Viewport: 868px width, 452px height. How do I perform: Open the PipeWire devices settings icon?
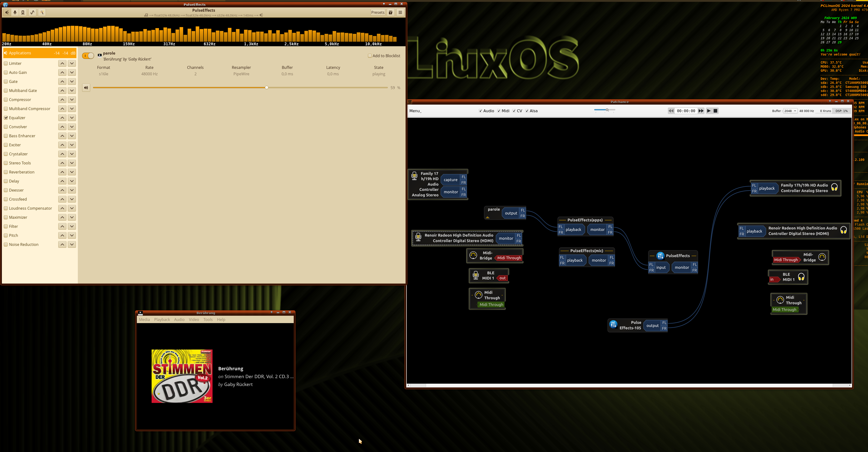23,12
